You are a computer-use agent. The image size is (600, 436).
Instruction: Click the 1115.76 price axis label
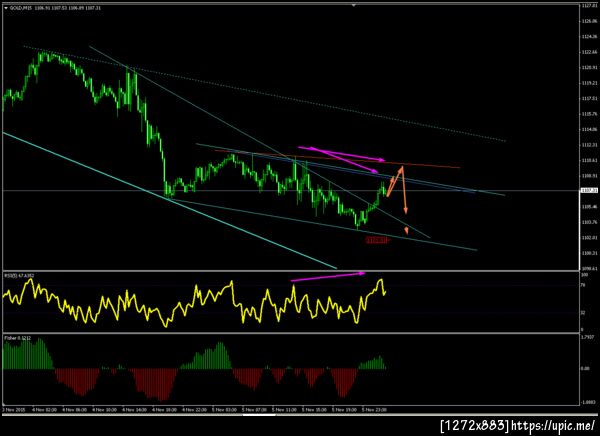[589, 114]
